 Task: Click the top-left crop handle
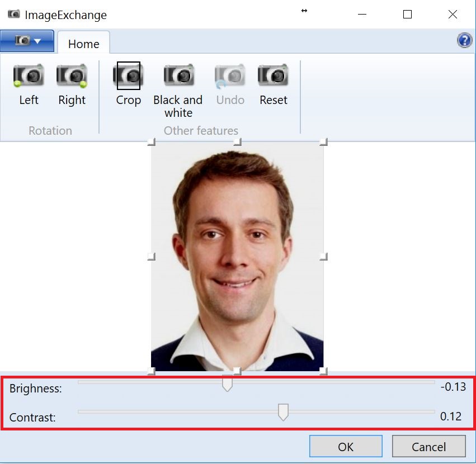tap(151, 143)
